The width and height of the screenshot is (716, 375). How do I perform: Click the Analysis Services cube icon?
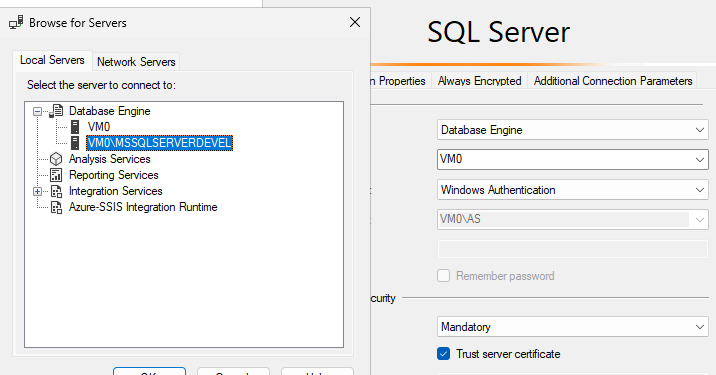(56, 159)
